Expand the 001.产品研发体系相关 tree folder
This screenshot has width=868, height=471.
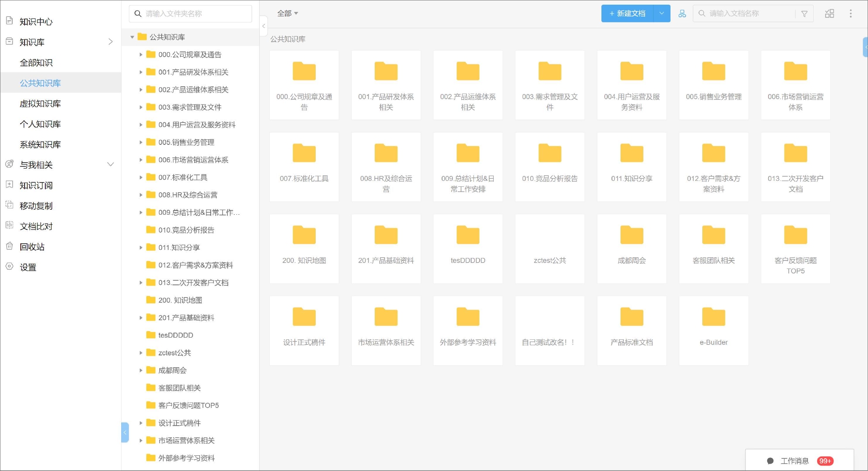click(141, 72)
